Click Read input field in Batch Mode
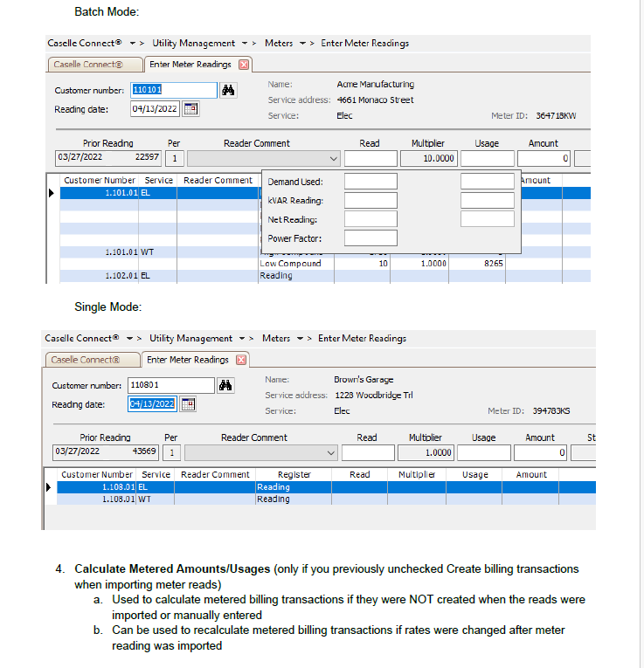This screenshot has width=644, height=668. point(370,158)
